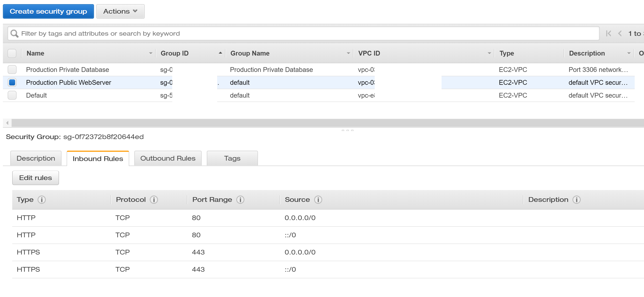Click Group Name cell 'Production Private Database'
Screen dimensions: 644x297
(x=271, y=70)
